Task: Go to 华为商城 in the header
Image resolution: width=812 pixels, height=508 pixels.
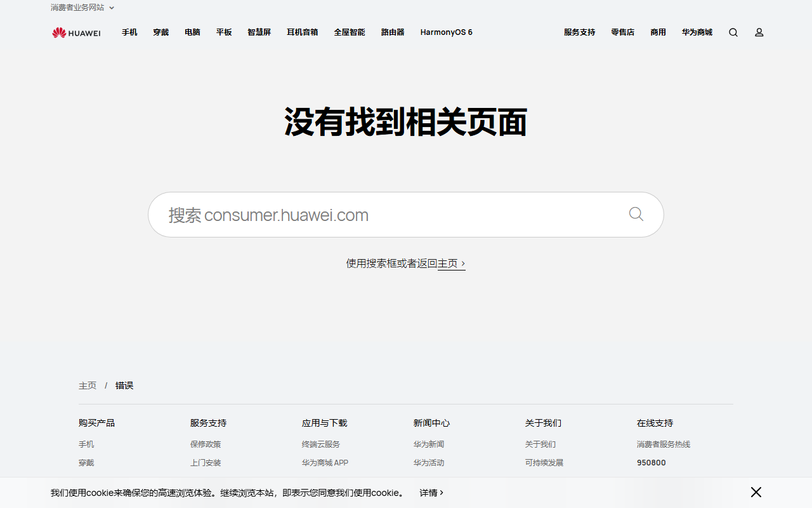Action: pyautogui.click(x=697, y=32)
